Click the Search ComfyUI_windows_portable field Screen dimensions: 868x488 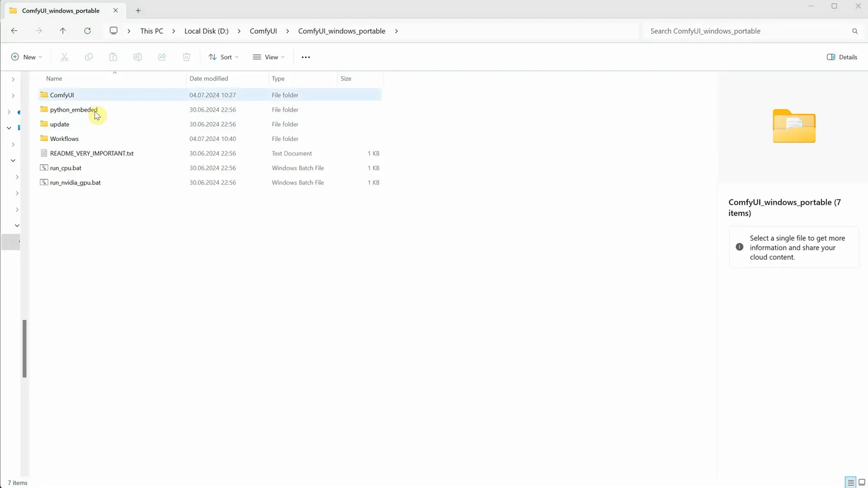tap(749, 31)
